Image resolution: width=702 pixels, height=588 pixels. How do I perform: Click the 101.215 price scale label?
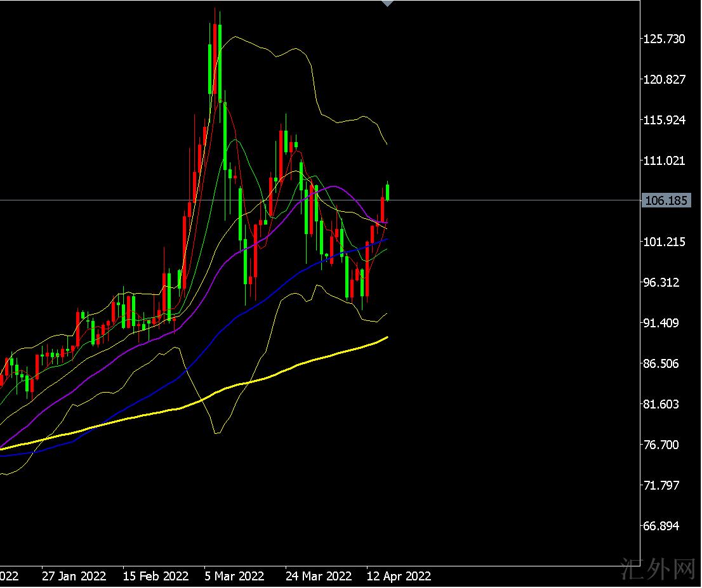pyautogui.click(x=664, y=242)
